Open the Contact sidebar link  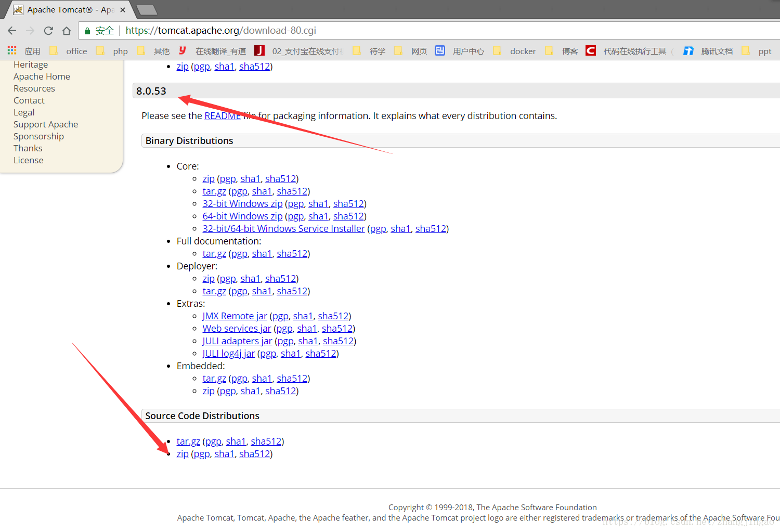coord(29,100)
